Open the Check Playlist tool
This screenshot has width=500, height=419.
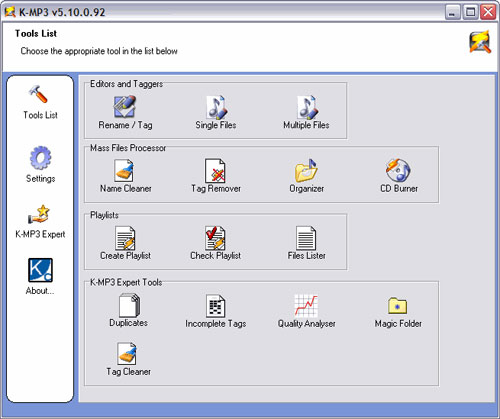click(x=215, y=243)
